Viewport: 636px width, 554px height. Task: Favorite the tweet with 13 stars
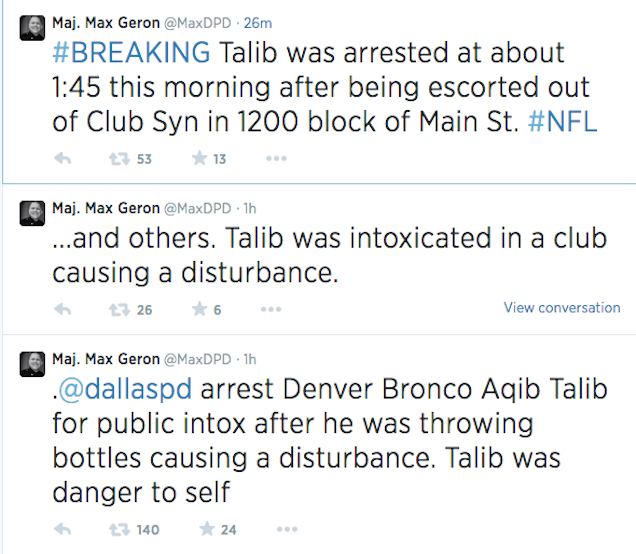coord(199,158)
